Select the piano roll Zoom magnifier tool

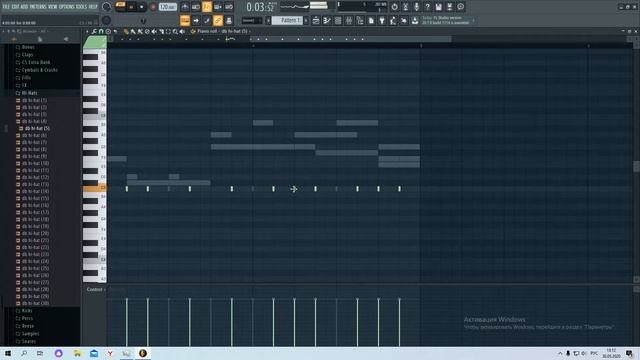tap(175, 31)
